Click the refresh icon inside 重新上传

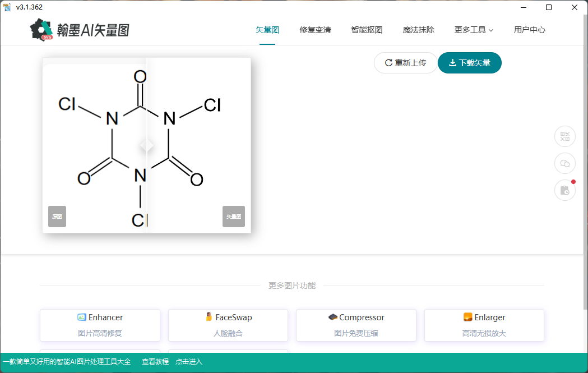pyautogui.click(x=388, y=63)
